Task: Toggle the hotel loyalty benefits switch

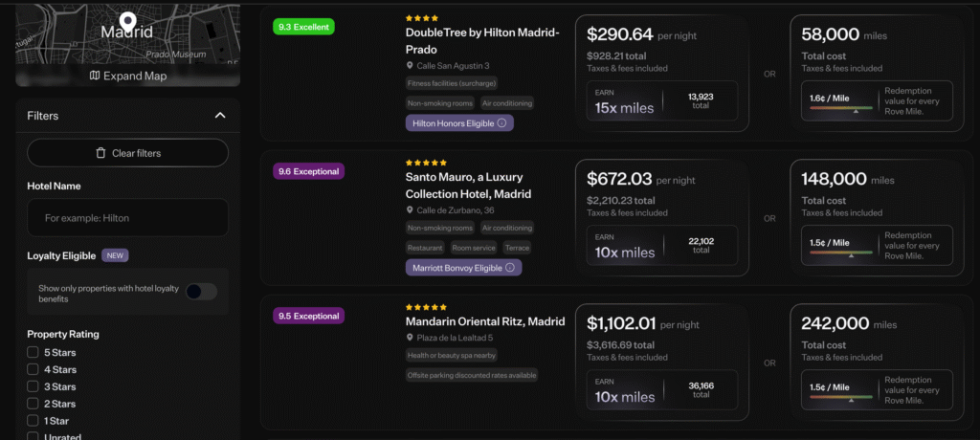Action: tap(201, 293)
